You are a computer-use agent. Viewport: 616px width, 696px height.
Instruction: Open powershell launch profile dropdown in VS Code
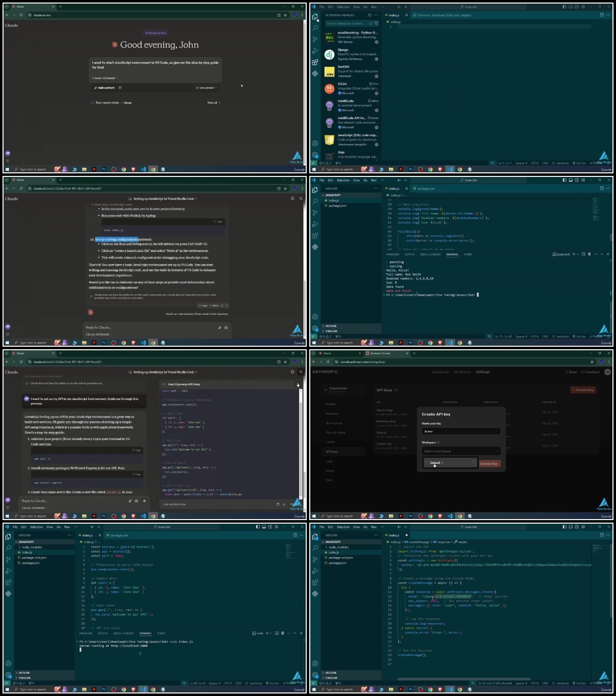[x=579, y=254]
